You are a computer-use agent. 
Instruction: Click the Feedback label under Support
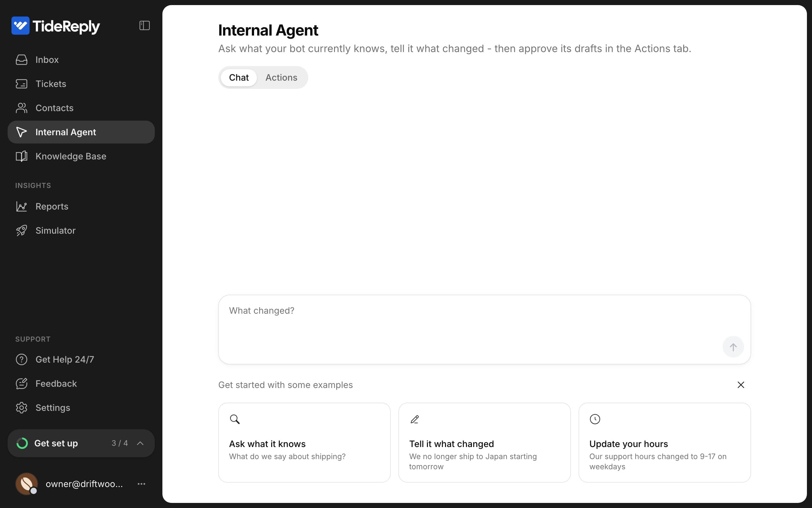click(x=56, y=384)
